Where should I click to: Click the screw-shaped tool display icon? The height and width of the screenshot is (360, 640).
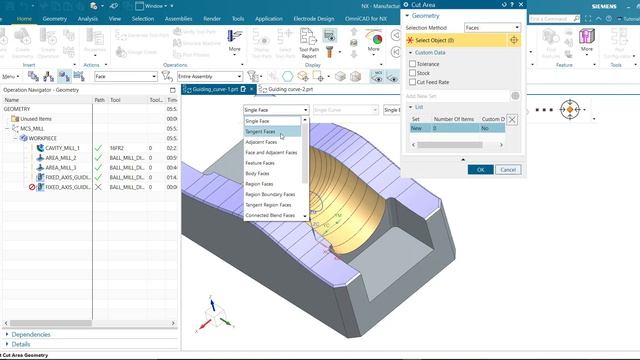pyautogui.click(x=329, y=52)
